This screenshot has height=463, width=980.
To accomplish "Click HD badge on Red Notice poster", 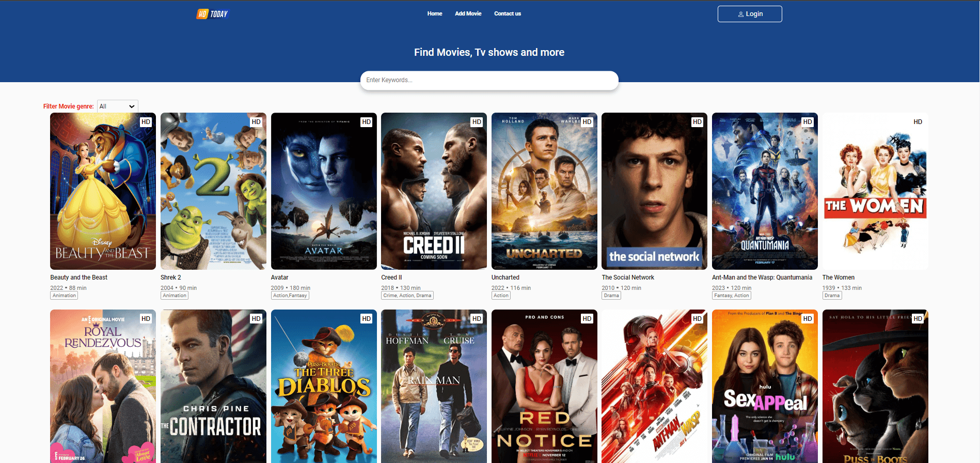I will click(x=587, y=319).
